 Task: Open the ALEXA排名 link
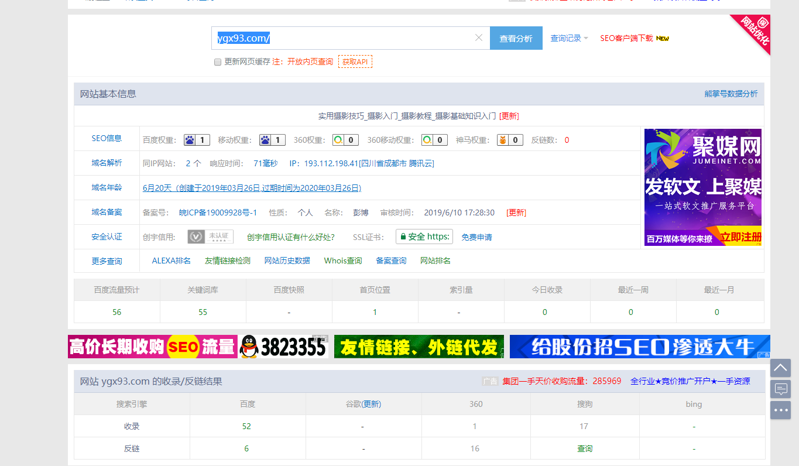tap(171, 261)
